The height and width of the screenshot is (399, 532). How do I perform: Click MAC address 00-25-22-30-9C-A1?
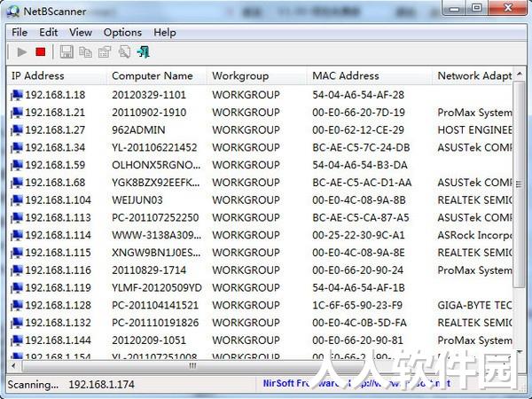(358, 235)
